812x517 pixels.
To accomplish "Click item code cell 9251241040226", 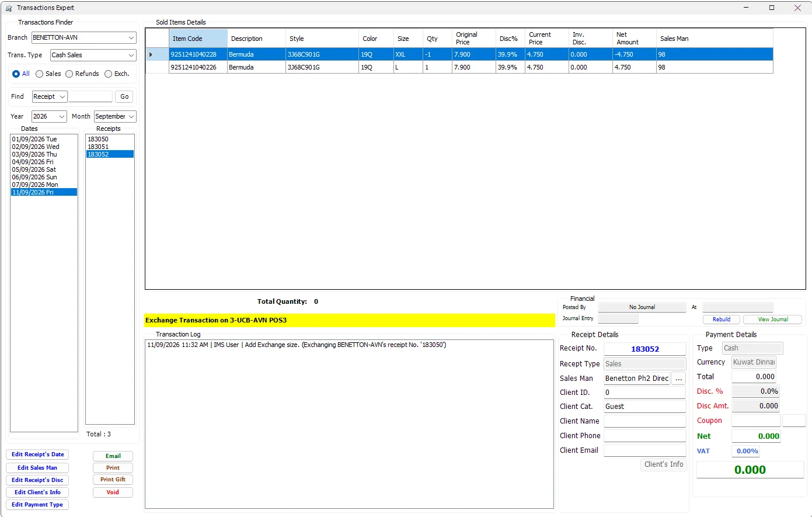I will click(198, 67).
